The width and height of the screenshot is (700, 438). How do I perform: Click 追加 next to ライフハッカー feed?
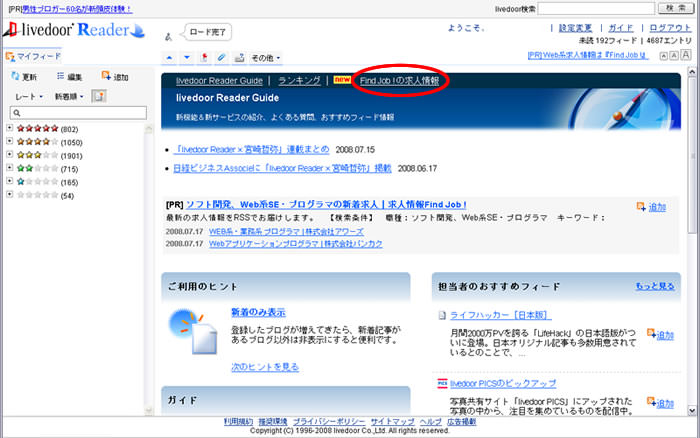click(x=660, y=334)
